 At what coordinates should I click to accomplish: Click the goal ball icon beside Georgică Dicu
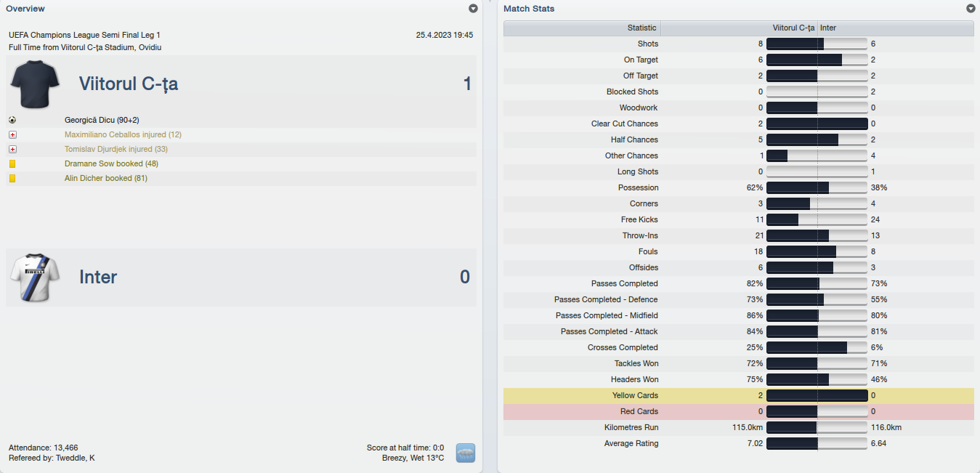12,120
